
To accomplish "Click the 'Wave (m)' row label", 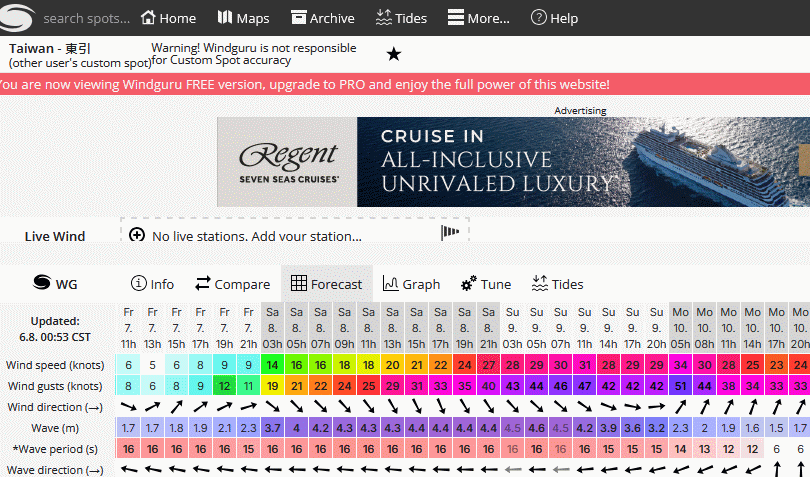I will [55, 428].
